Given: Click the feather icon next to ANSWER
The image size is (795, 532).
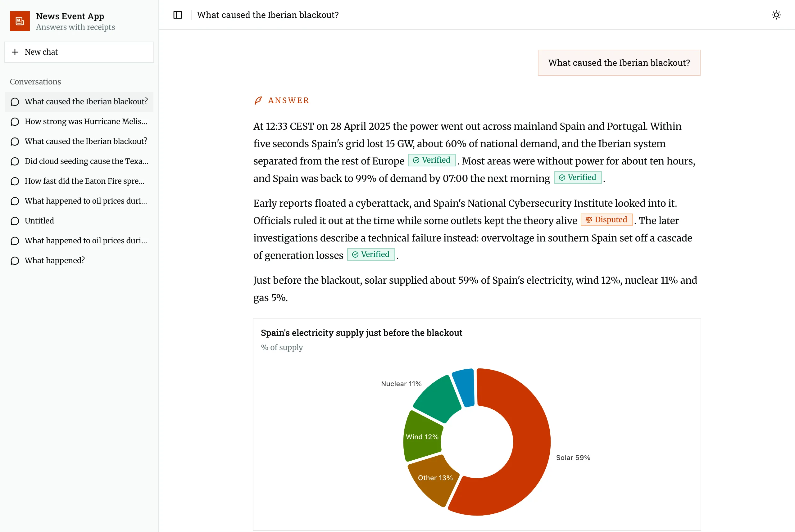Looking at the screenshot, I should 258,101.
